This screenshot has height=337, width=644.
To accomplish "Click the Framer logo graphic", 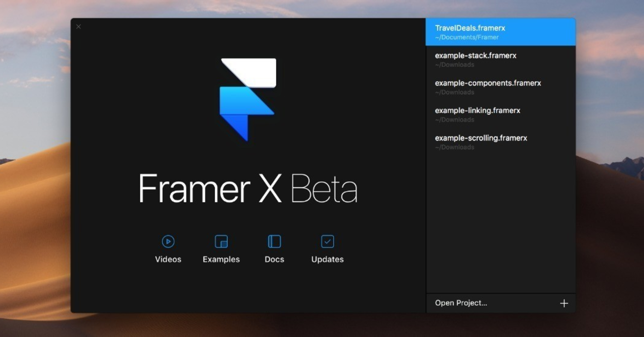I will point(248,100).
